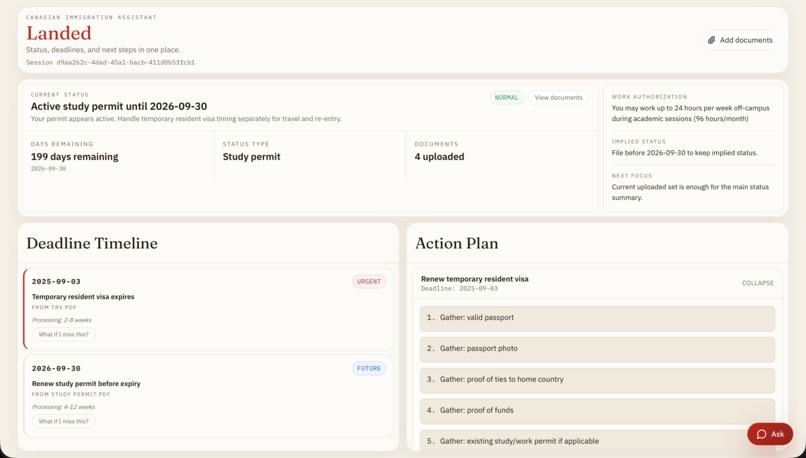Select step 1 Gather: valid passport
Image resolution: width=806 pixels, height=458 pixels.
(597, 319)
